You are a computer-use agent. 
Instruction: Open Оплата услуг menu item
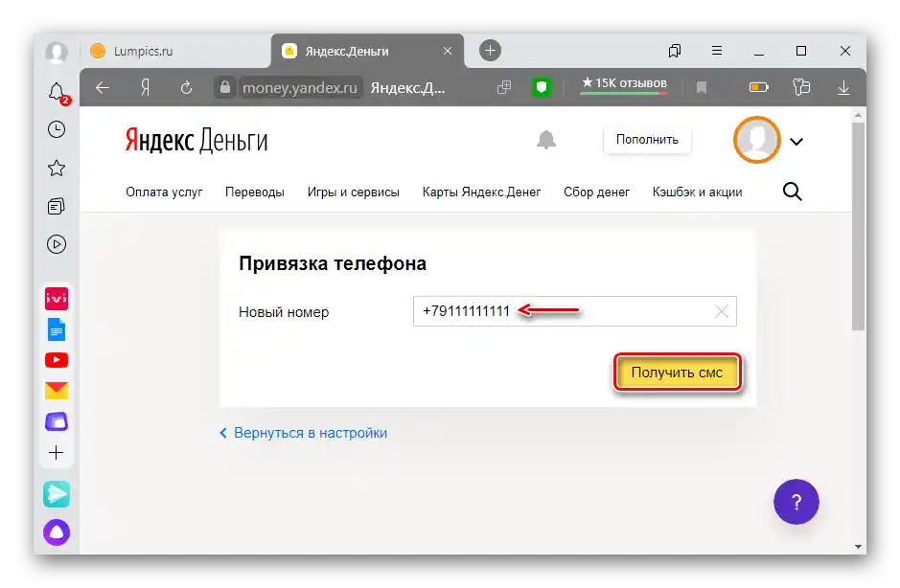point(164,192)
